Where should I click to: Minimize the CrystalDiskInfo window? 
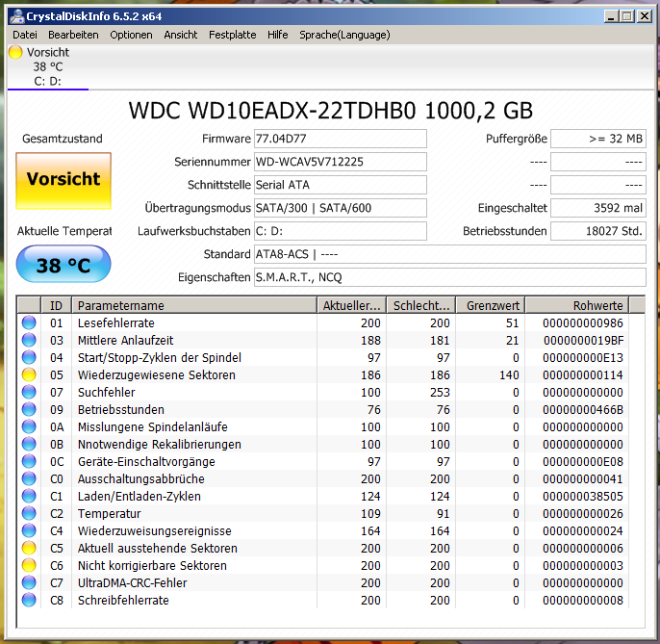[x=612, y=16]
